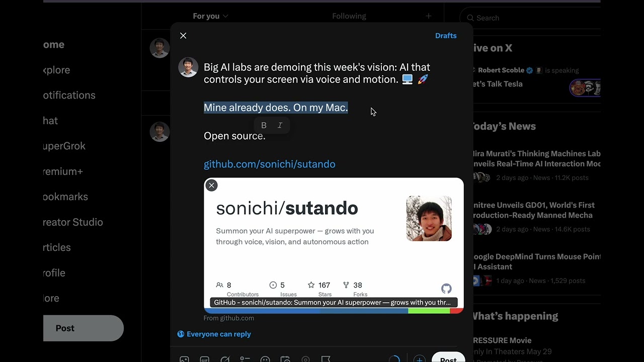644x362 pixels.
Task: Click the composer author avatar
Action: pos(188,67)
